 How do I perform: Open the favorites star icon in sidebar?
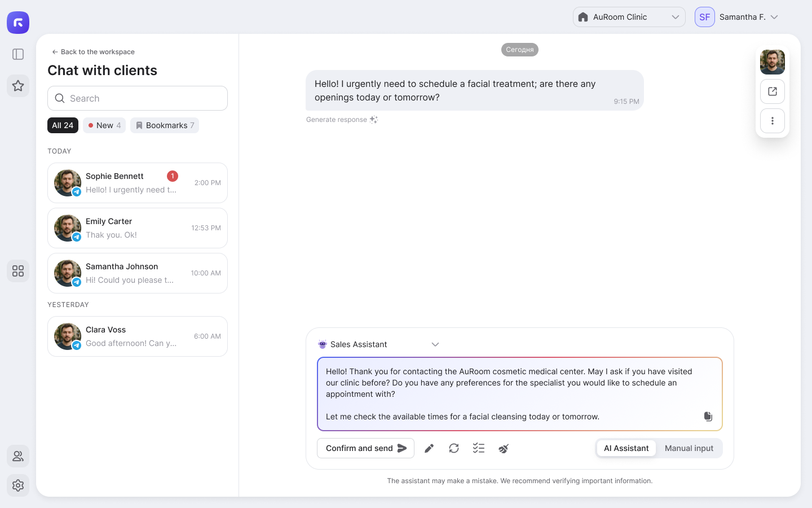coord(18,86)
